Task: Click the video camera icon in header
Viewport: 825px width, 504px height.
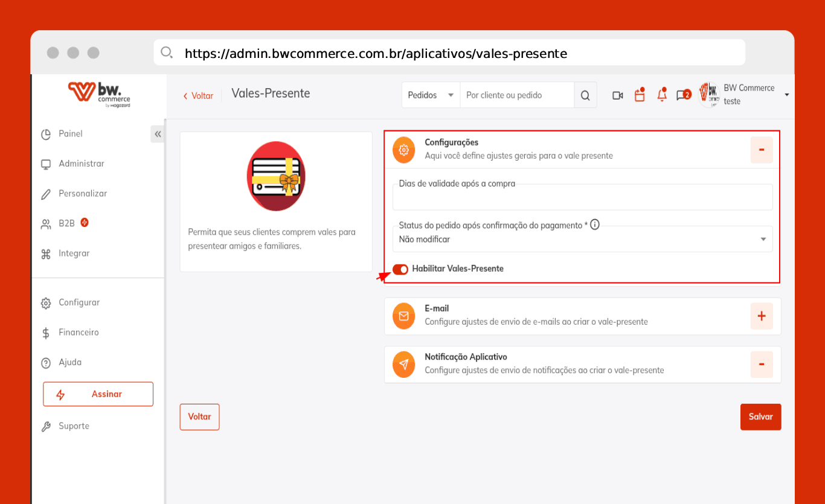Action: 617,95
